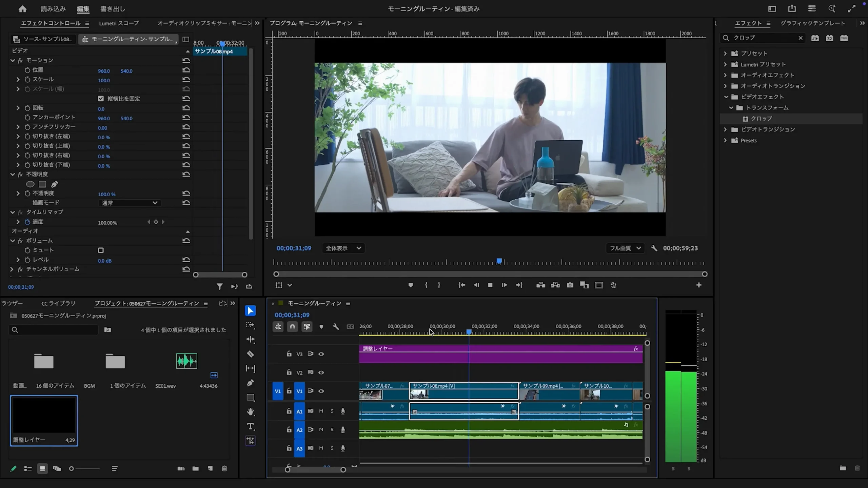Image resolution: width=868 pixels, height=488 pixels.
Task: Click the Add Marker icon in the program monitor
Action: pos(411,285)
